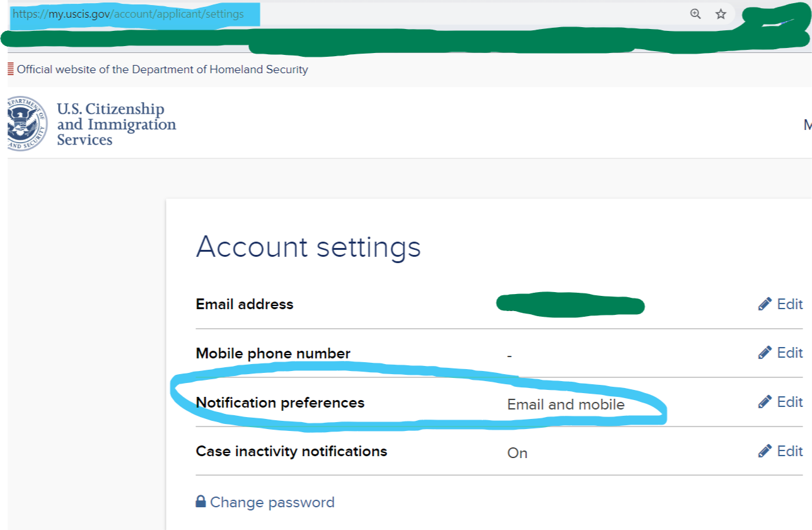
Task: Edit the Notification preferences setting
Action: (789, 402)
